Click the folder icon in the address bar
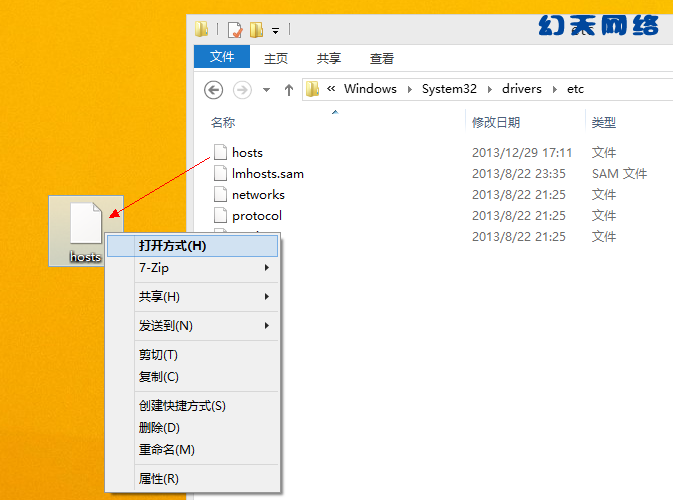This screenshot has height=500, width=673. 313,89
